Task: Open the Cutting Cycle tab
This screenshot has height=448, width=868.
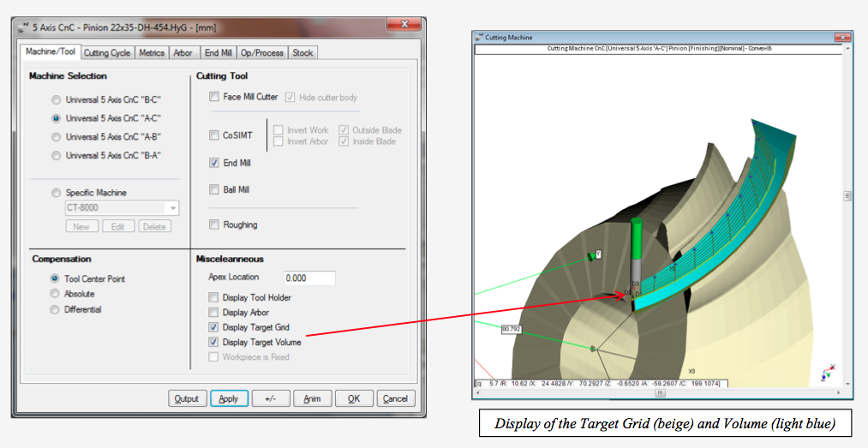Action: click(x=107, y=53)
